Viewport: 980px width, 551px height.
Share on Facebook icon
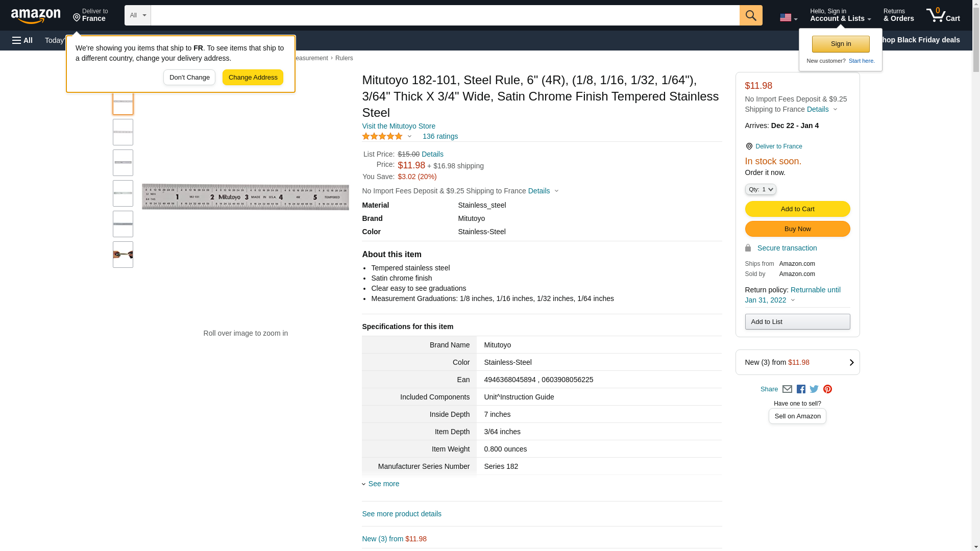click(x=801, y=389)
